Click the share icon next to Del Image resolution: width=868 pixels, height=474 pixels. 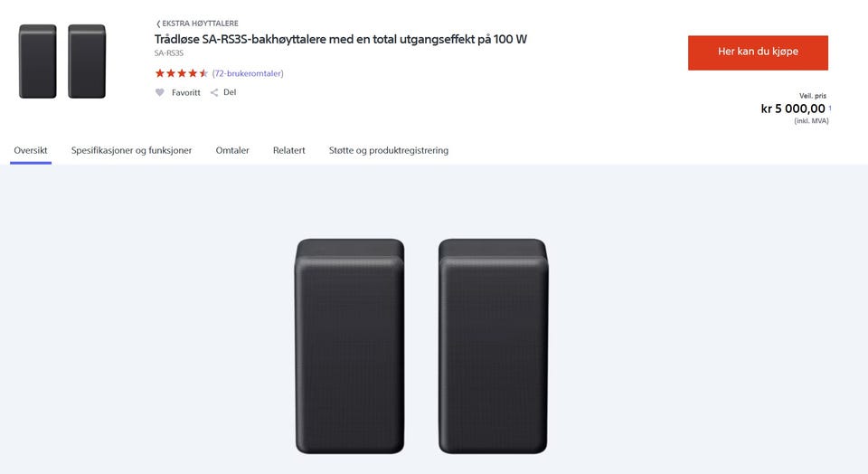(214, 92)
